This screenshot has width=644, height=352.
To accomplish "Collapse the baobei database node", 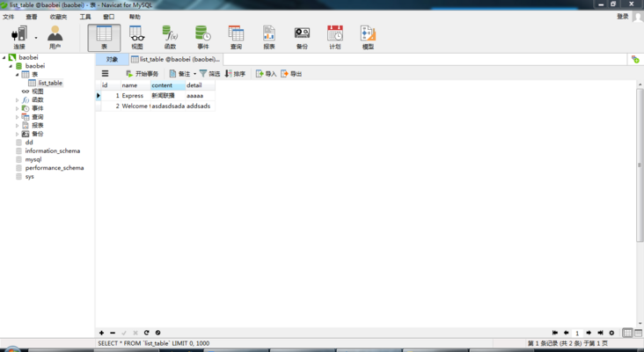I will pos(11,66).
